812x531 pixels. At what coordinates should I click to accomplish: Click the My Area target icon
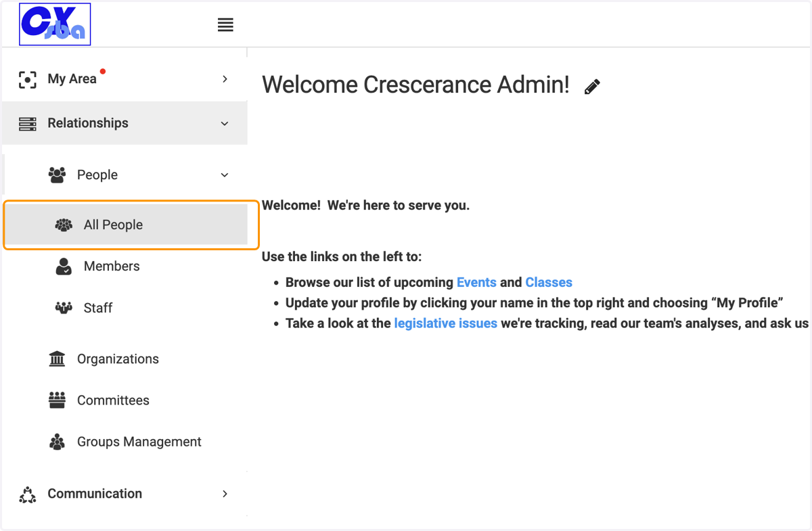pos(27,79)
